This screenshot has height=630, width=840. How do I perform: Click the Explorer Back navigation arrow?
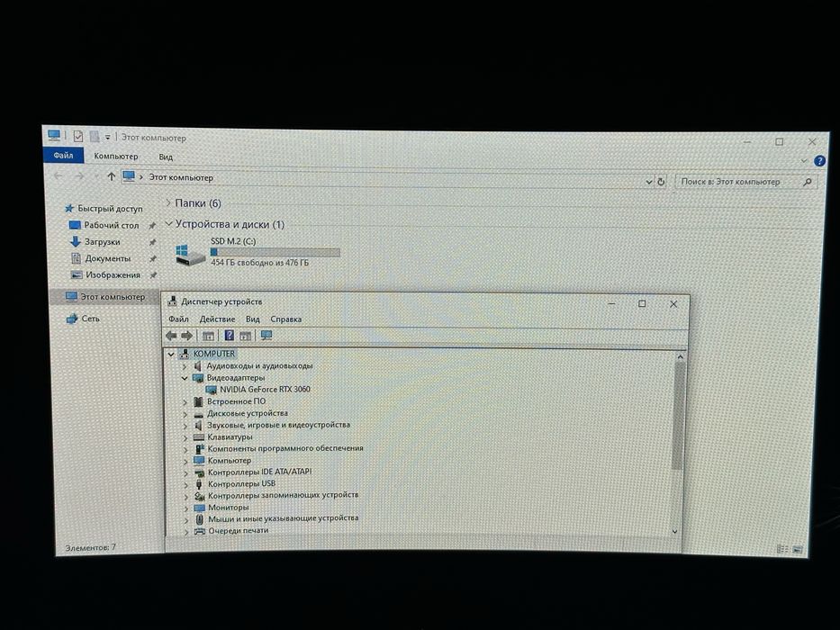[x=58, y=175]
